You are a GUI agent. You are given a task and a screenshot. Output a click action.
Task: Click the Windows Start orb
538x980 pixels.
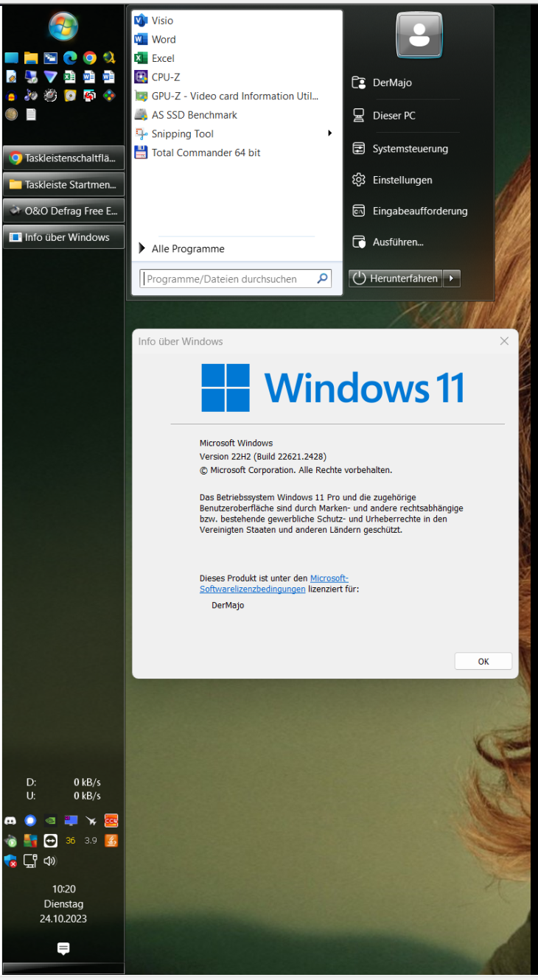[x=63, y=26]
